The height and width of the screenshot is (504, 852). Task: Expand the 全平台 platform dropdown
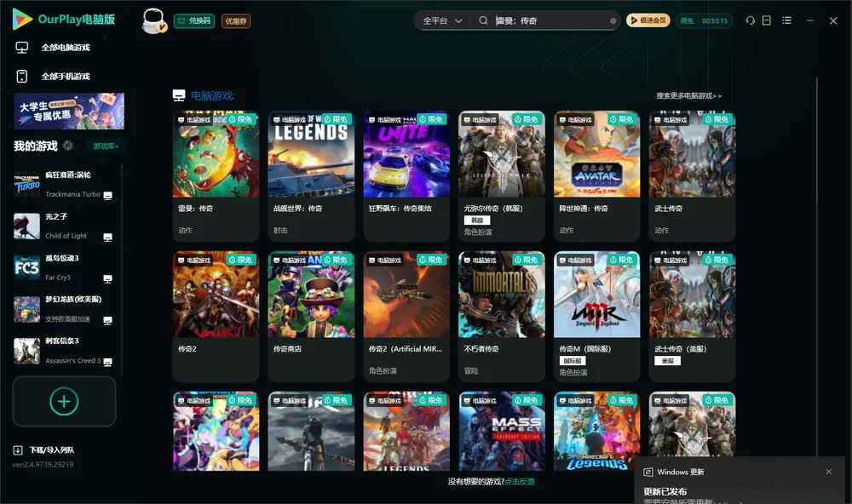point(442,20)
